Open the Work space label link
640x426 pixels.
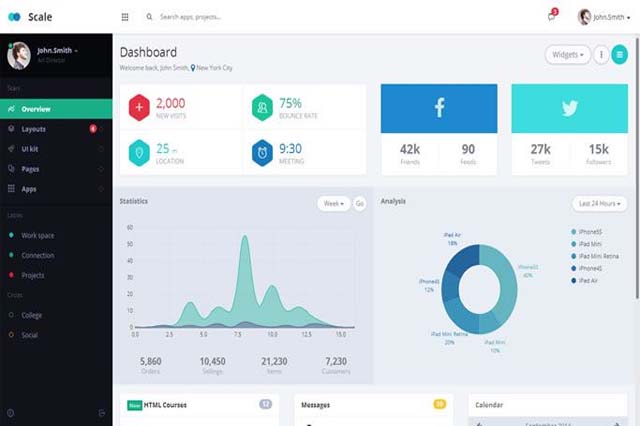[38, 235]
